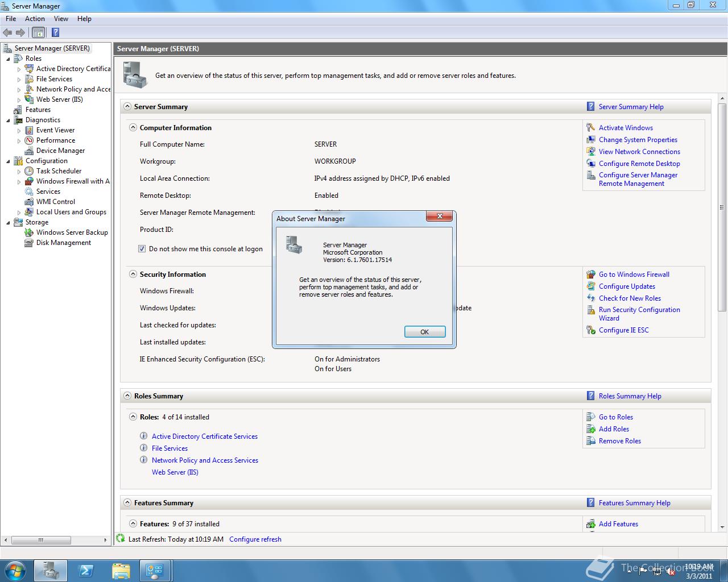This screenshot has width=728, height=582.
Task: Click the Configure Remote Desktop icon
Action: tap(591, 164)
